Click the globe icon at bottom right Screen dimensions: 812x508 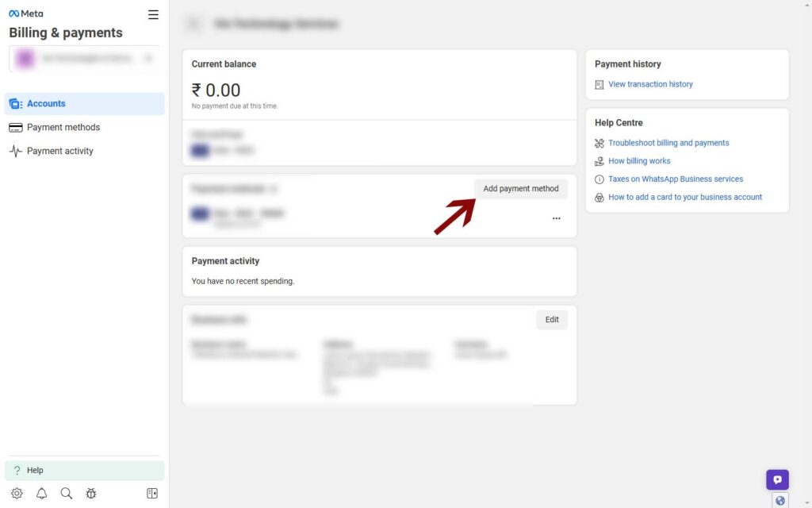pos(780,501)
